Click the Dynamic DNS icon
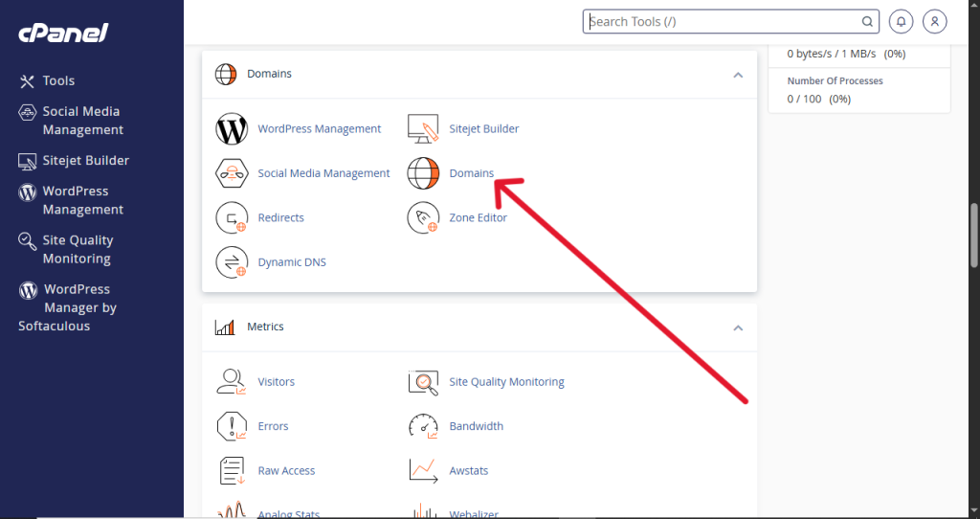This screenshot has width=980, height=519. point(232,262)
